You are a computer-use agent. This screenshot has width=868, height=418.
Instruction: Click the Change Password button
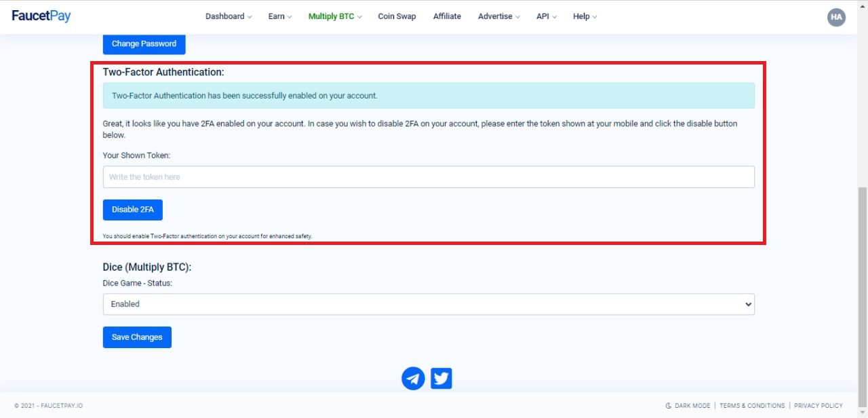[x=144, y=43]
